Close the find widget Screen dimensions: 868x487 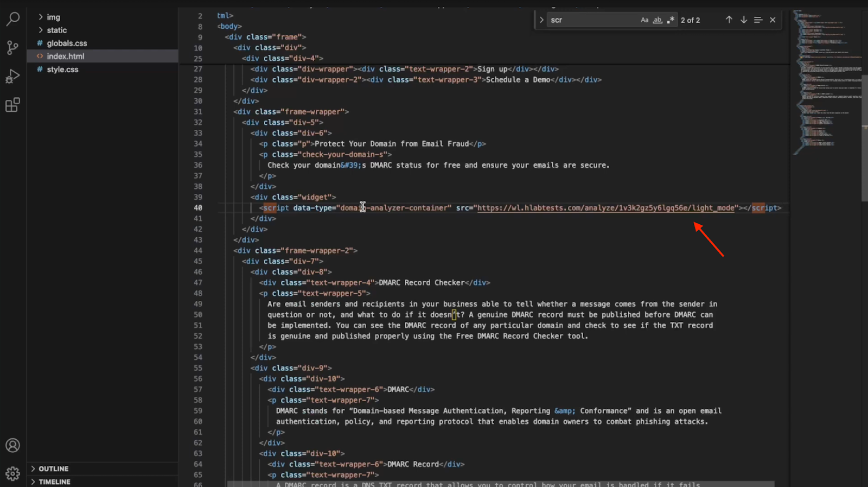(x=773, y=20)
